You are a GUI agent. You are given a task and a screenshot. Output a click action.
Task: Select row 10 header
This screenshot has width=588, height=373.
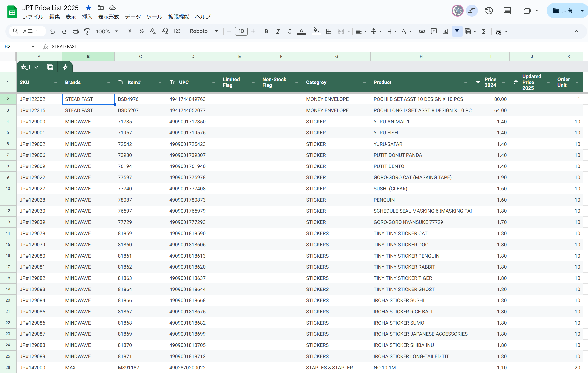pos(8,189)
